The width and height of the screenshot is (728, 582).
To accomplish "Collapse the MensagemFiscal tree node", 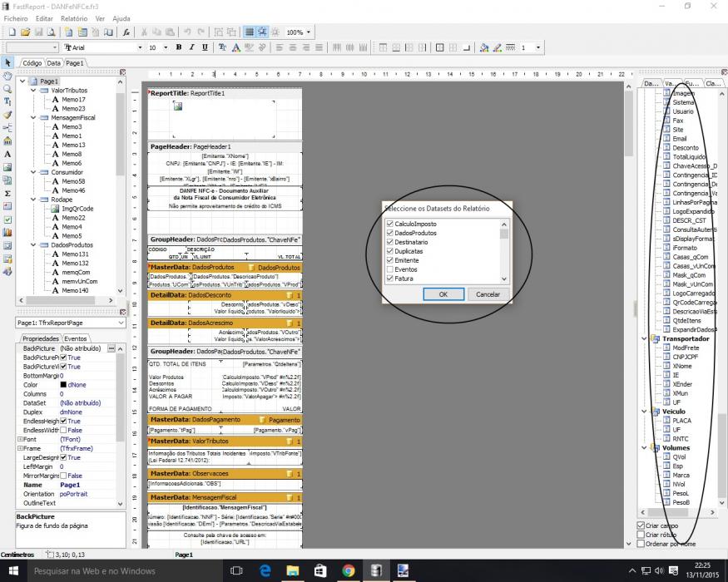I will click(x=33, y=118).
